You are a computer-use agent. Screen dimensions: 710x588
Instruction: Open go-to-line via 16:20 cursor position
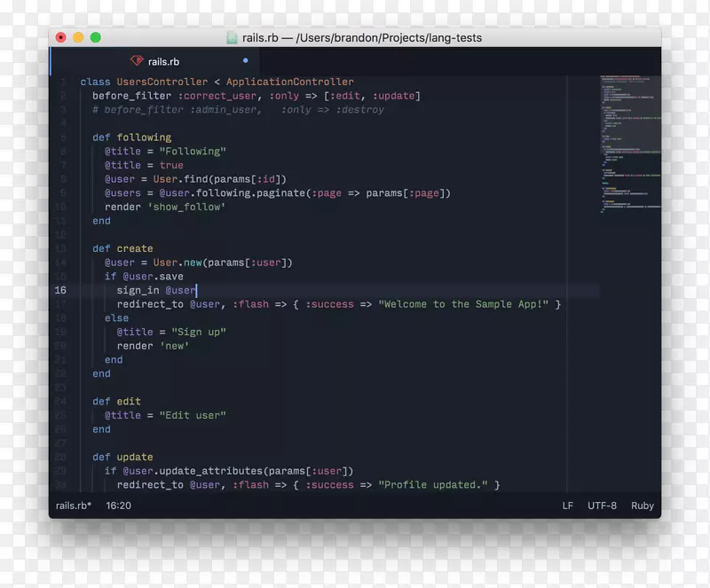pos(118,506)
